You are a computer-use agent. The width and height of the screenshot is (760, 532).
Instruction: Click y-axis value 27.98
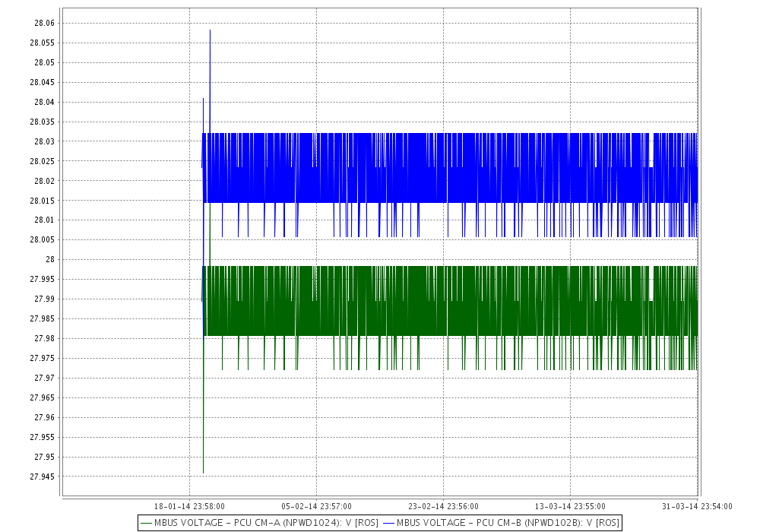tap(45, 338)
